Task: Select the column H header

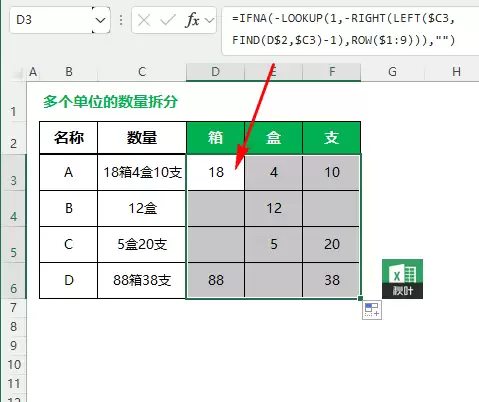Action: pos(456,72)
